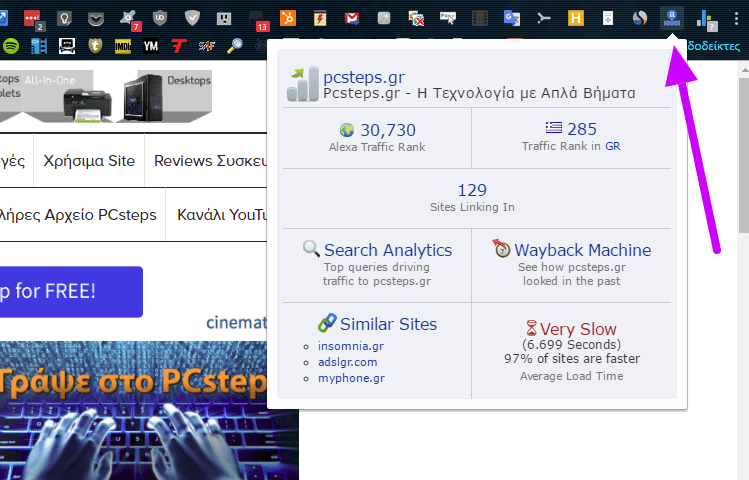This screenshot has height=480, width=749.
Task: Click the 30,730 Alexa Traffic Rank value
Action: pyautogui.click(x=388, y=130)
